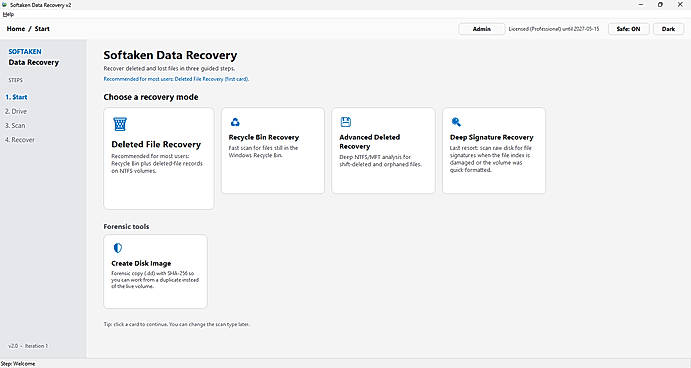Click the v2.0 version label
Screen dimensions: 691x368
[28, 346]
